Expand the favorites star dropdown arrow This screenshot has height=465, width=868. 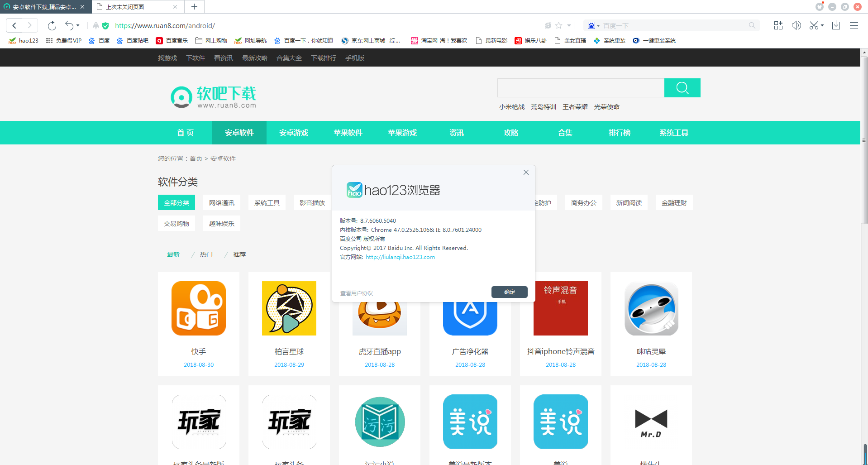click(569, 25)
